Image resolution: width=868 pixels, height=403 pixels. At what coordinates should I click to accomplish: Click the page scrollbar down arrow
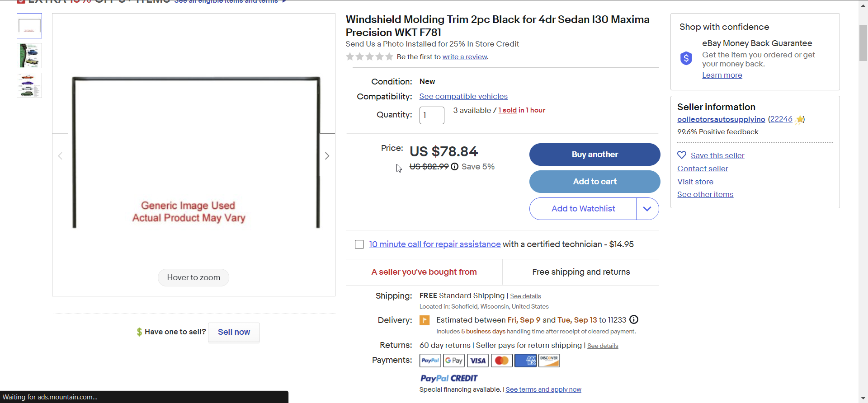pos(863,398)
